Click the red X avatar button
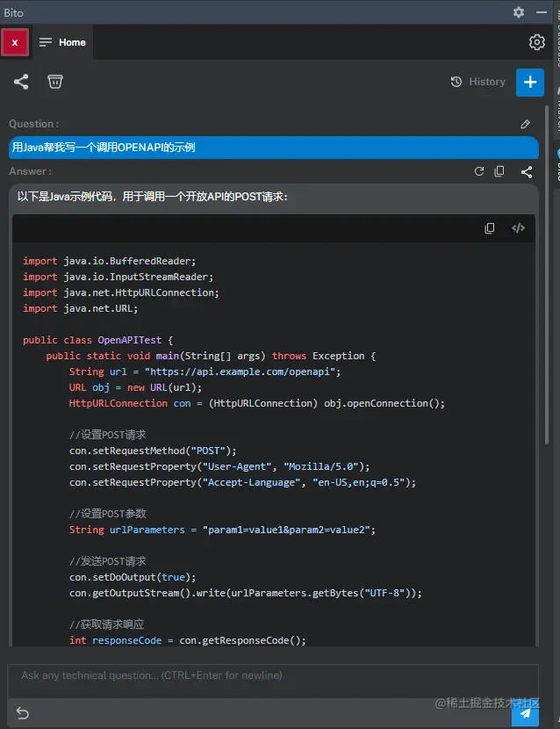The height and width of the screenshot is (729, 560). [15, 42]
